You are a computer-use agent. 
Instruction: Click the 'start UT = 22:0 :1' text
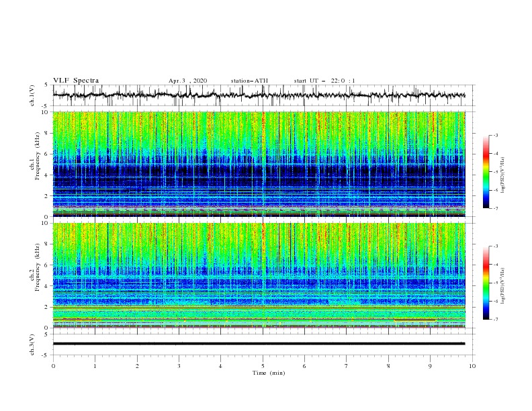(324, 81)
